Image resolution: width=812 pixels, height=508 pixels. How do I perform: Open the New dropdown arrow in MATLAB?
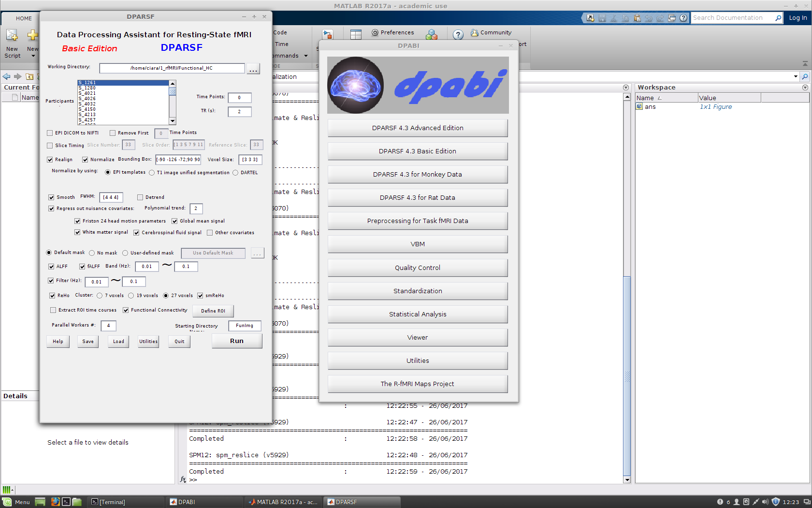(x=33, y=56)
